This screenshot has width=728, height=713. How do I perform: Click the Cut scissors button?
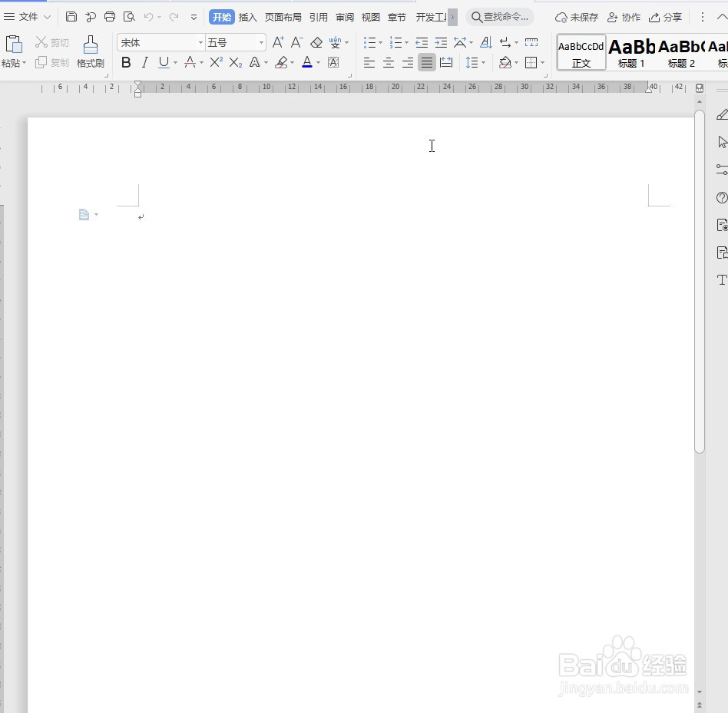click(52, 43)
